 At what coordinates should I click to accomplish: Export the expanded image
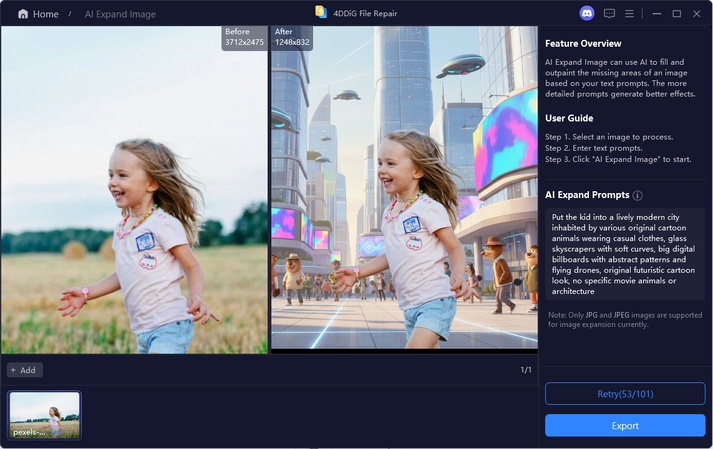625,426
